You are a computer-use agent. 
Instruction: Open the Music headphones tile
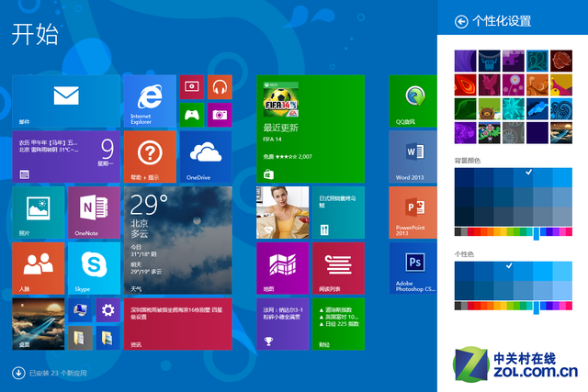tap(220, 87)
